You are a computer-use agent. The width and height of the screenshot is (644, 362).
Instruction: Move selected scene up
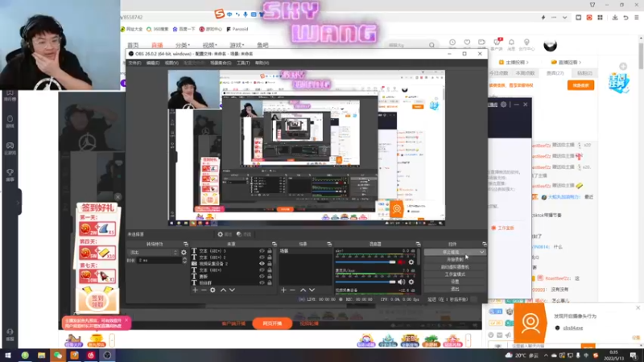point(303,290)
